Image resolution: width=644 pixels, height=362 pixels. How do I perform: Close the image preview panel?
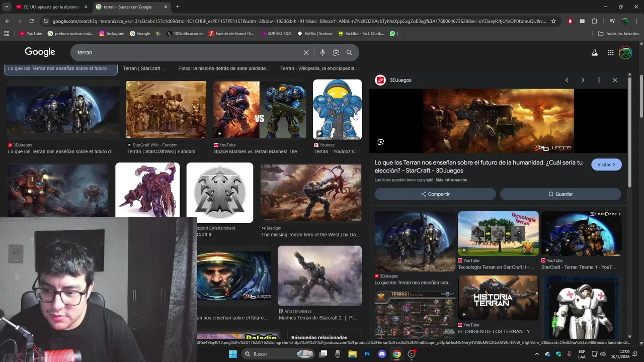(615, 80)
